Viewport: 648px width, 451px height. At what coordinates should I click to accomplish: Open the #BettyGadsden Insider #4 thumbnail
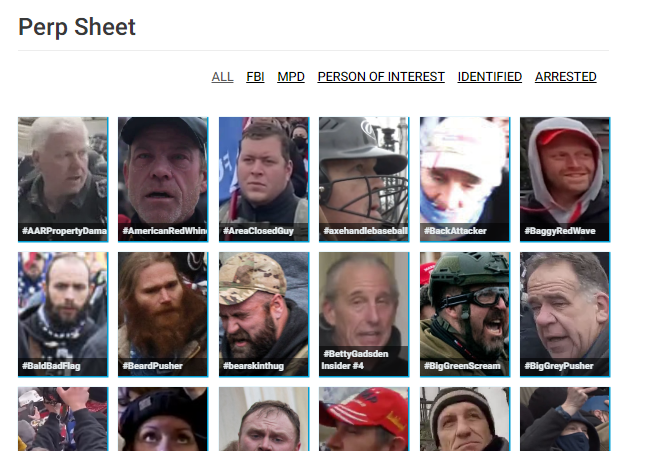[x=364, y=315]
